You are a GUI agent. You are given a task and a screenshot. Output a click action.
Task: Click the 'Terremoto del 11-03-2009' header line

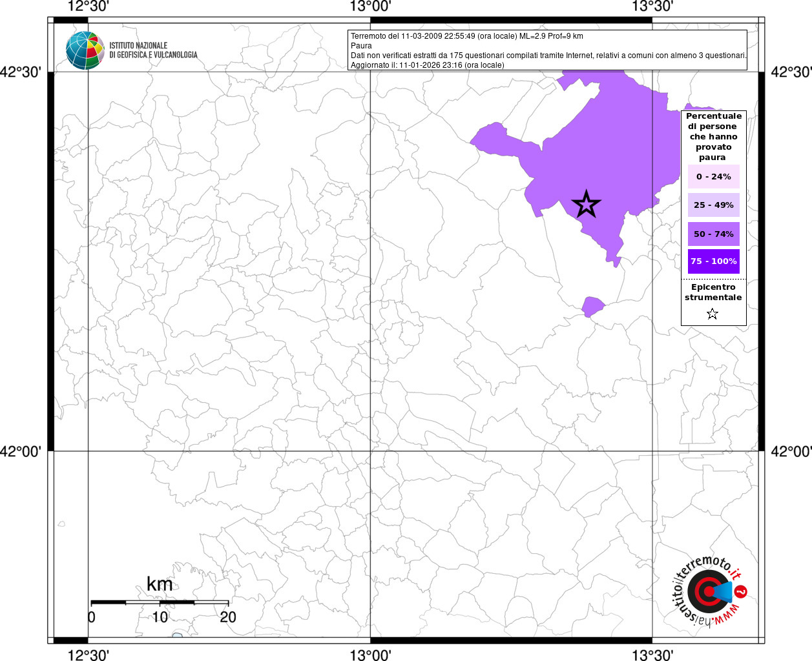467,36
